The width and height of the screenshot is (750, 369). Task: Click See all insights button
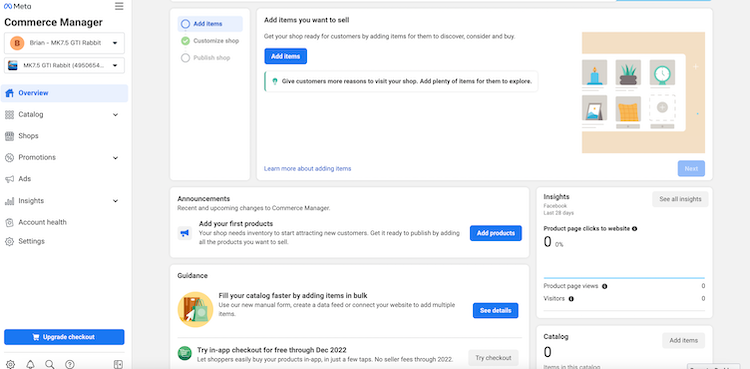(680, 199)
